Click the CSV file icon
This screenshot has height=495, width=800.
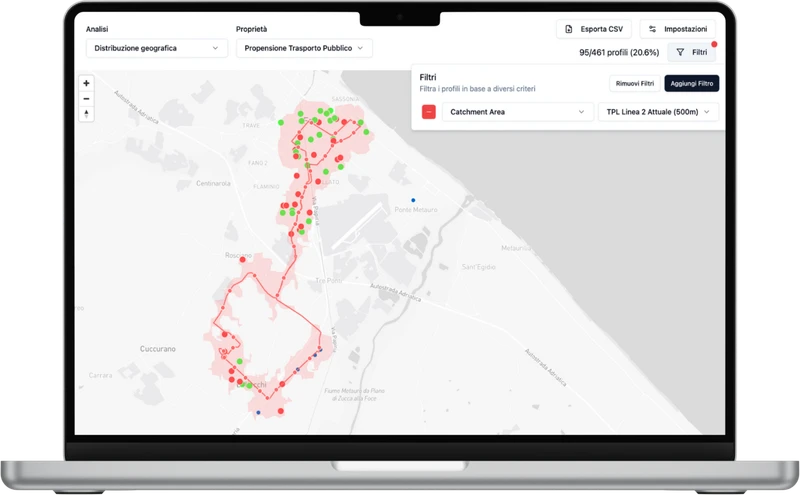click(569, 29)
